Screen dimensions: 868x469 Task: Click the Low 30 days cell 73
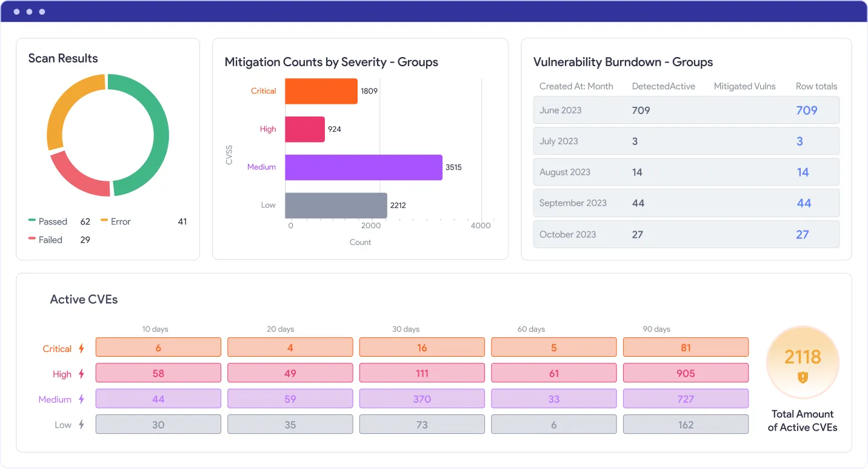pos(422,424)
